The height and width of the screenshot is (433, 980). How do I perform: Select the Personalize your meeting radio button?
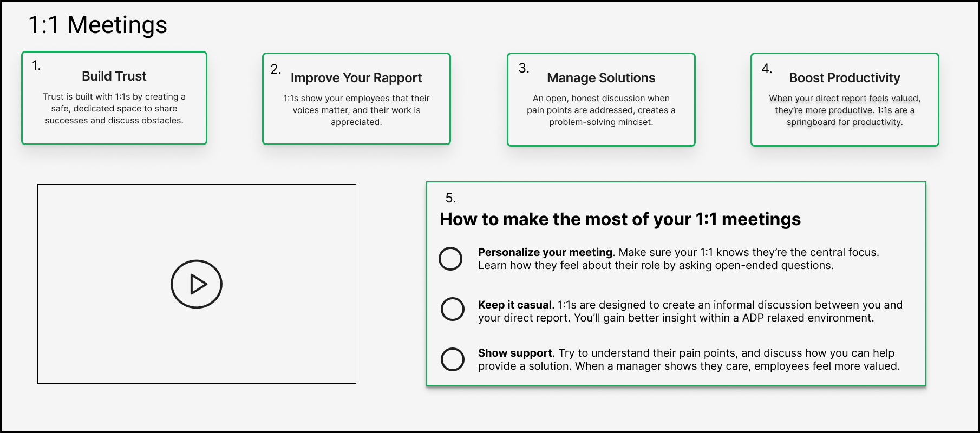450,259
